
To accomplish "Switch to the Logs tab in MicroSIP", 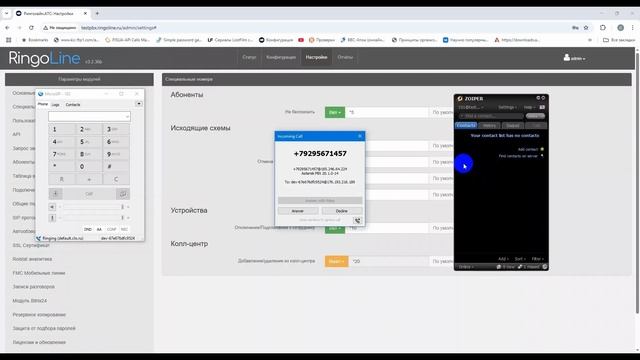I will coord(56,104).
